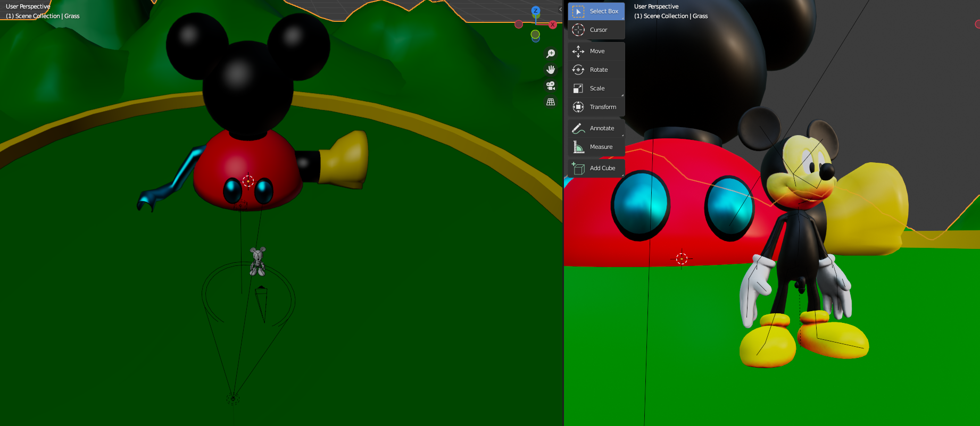Image resolution: width=980 pixels, height=426 pixels.
Task: Pick the Move tool
Action: click(x=596, y=51)
